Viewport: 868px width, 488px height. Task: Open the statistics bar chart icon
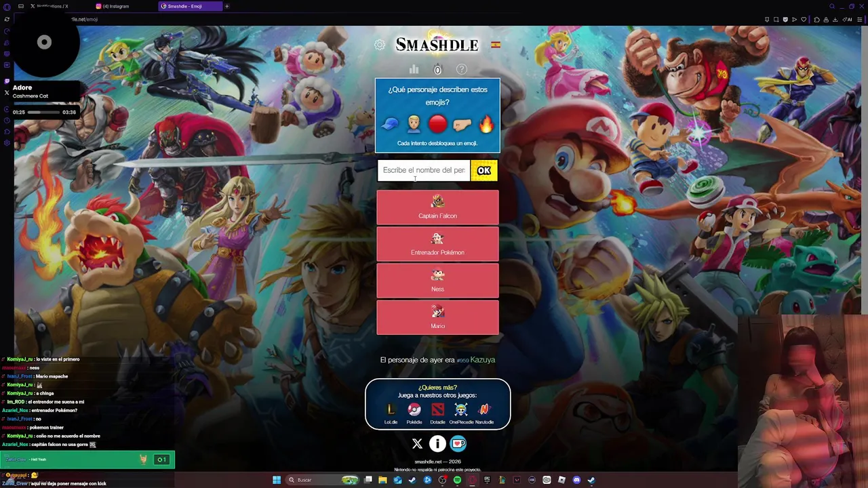414,69
